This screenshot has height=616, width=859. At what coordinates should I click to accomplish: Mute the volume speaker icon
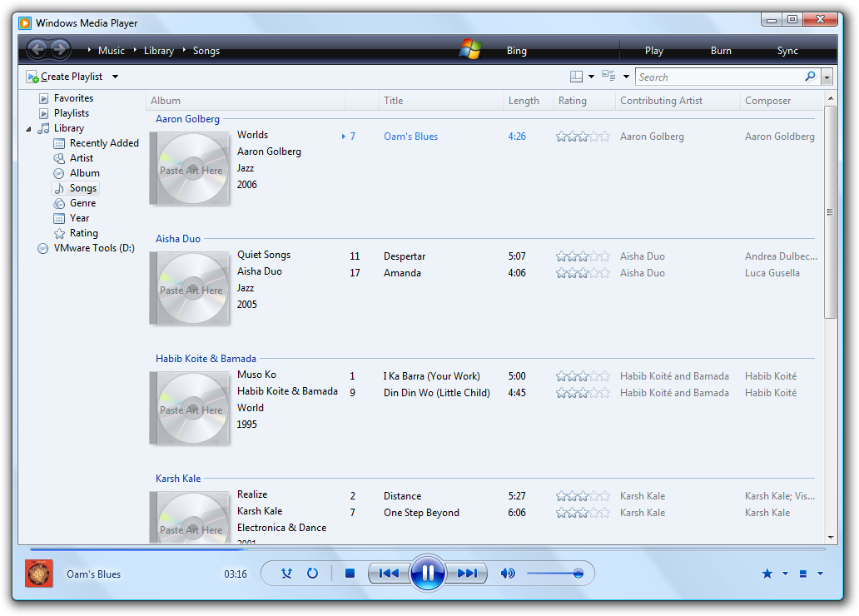508,574
